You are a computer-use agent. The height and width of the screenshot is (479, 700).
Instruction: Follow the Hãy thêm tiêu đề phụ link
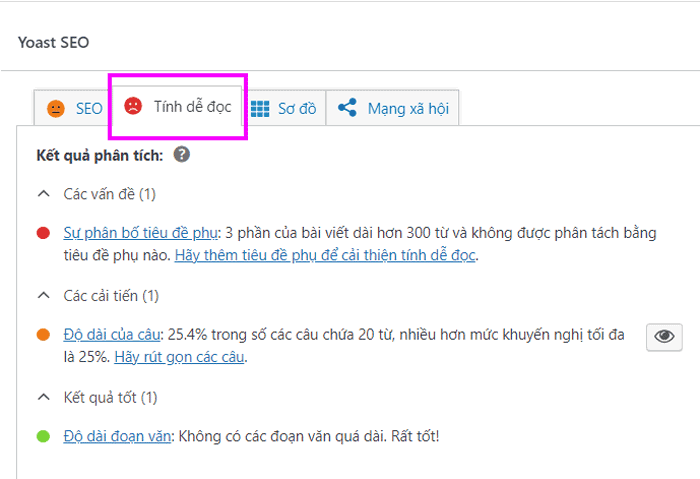click(325, 255)
